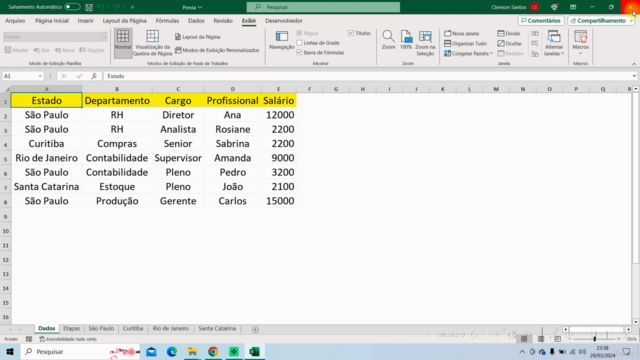Click the Windows Start button
Image resolution: width=640 pixels, height=360 pixels.
point(10,351)
